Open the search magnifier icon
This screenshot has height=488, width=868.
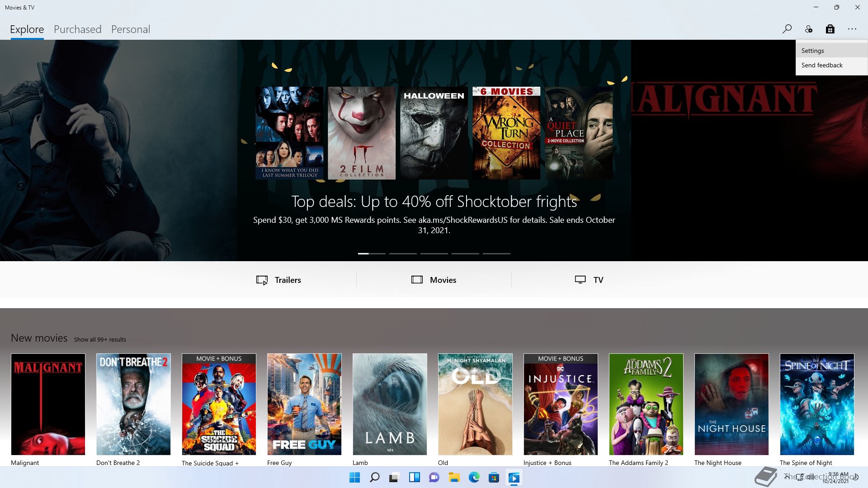click(x=787, y=29)
